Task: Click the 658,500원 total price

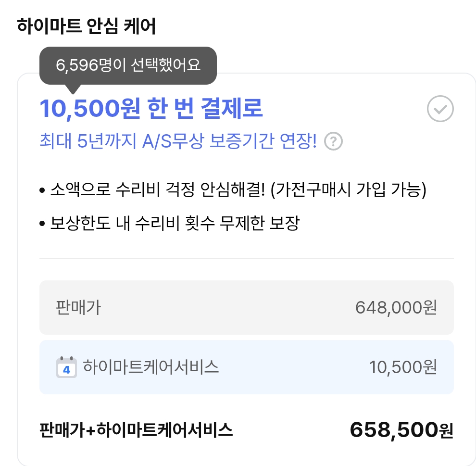Action: [x=401, y=430]
